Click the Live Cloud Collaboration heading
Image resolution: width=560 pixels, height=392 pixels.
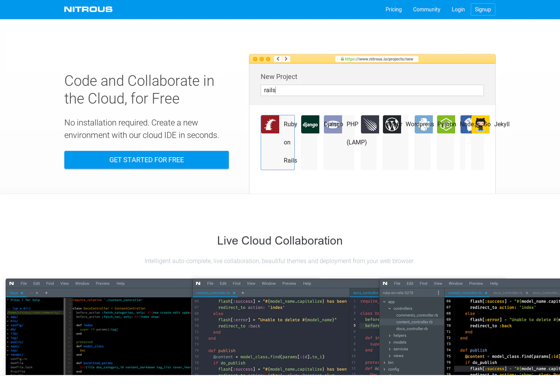(x=280, y=241)
